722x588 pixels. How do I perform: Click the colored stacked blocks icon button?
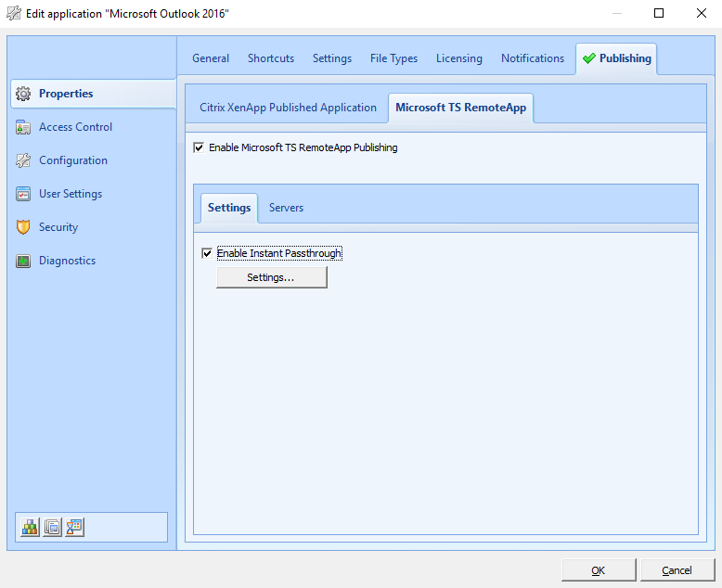pos(30,528)
